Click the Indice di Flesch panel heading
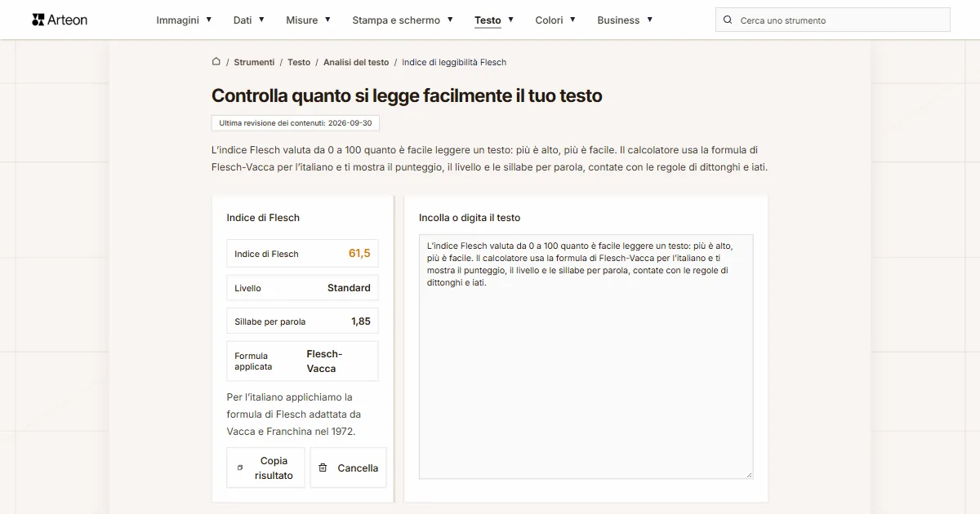Viewport: 980px width, 514px height. (263, 218)
